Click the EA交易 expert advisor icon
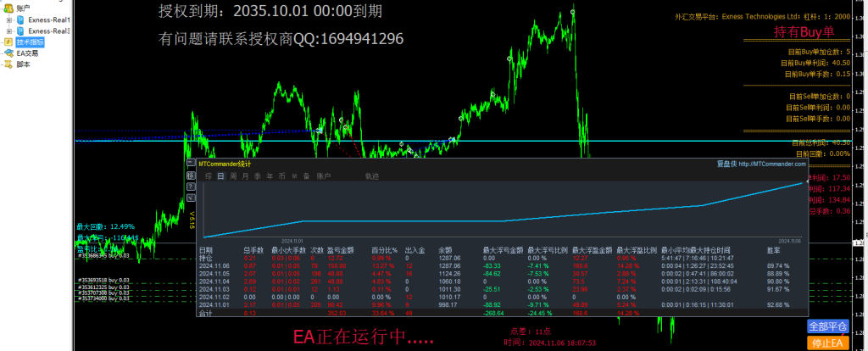868x351 pixels. 8,53
